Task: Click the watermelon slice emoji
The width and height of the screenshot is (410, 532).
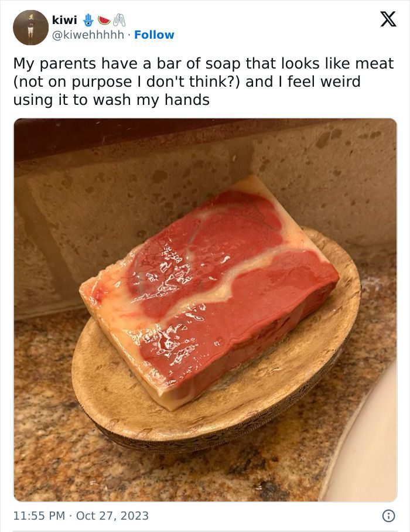Action: coord(104,21)
